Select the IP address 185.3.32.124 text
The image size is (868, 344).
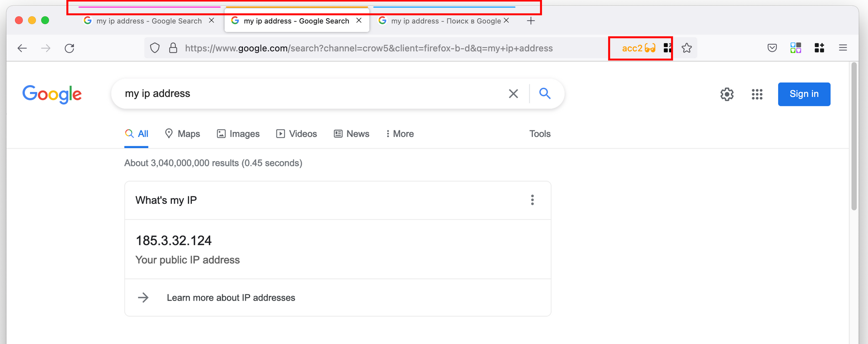pos(174,241)
